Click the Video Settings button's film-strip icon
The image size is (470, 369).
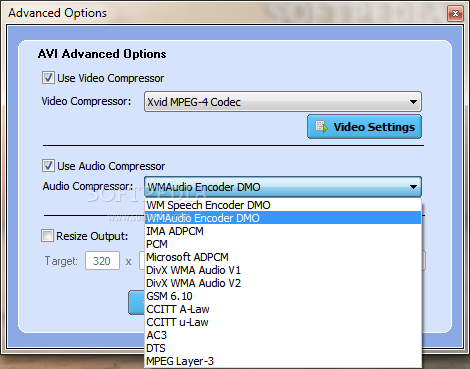point(321,127)
